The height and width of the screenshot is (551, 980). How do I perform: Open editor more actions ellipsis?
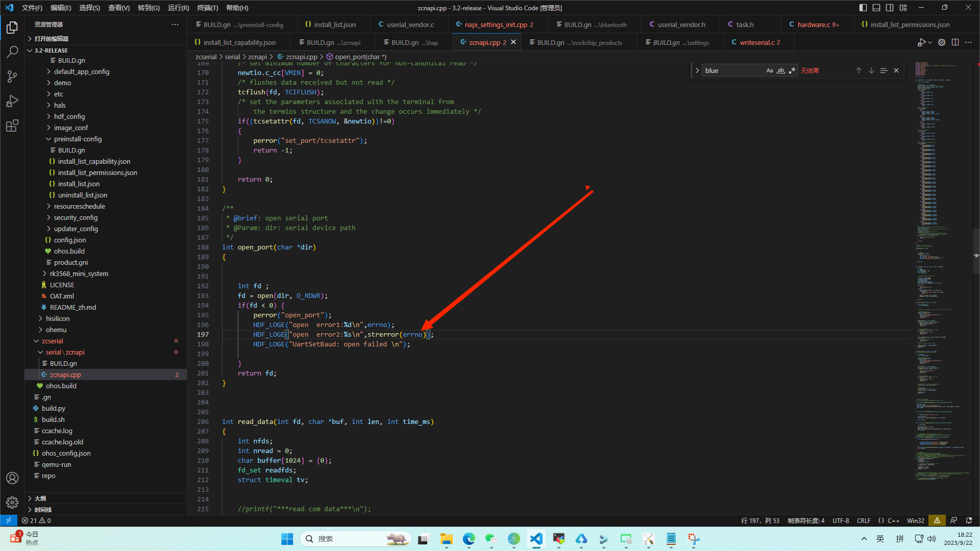(x=968, y=42)
